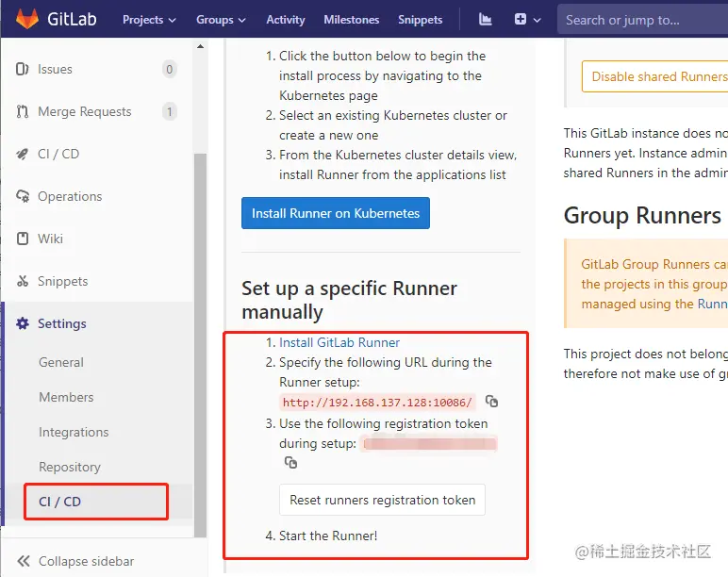Click the Settings gear icon

23,323
